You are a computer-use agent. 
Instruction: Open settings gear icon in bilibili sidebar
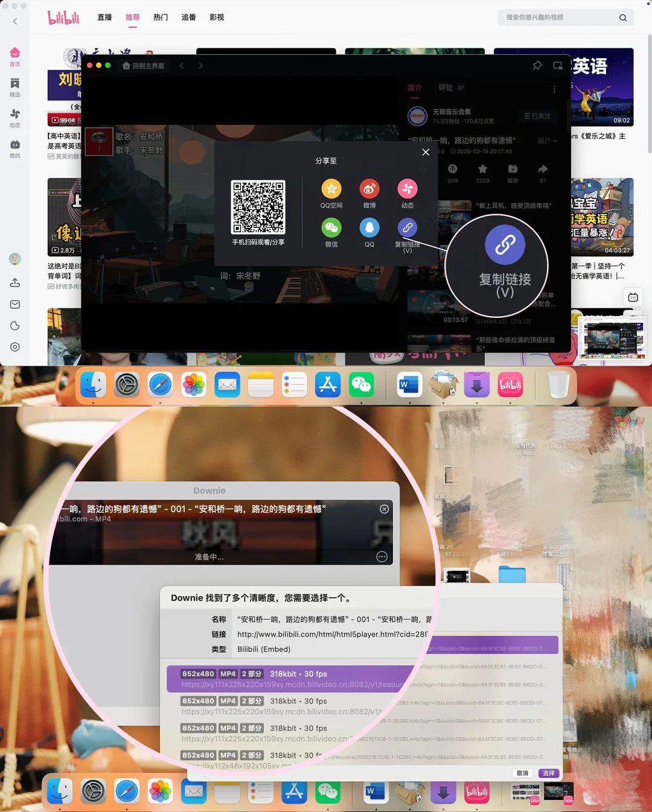pos(15,347)
